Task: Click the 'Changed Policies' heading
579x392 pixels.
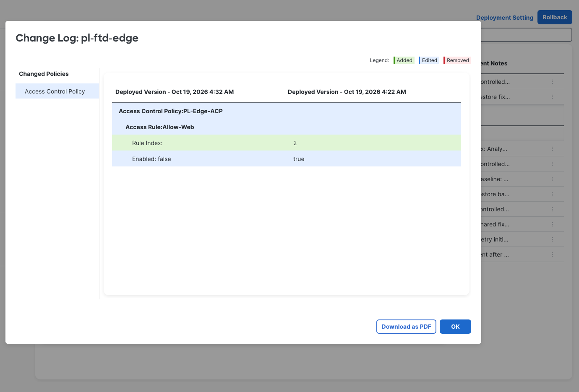Action: pos(44,74)
